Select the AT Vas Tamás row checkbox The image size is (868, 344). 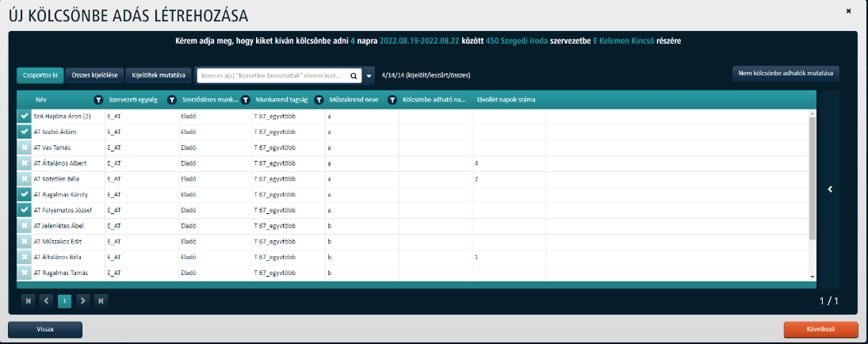coord(25,147)
